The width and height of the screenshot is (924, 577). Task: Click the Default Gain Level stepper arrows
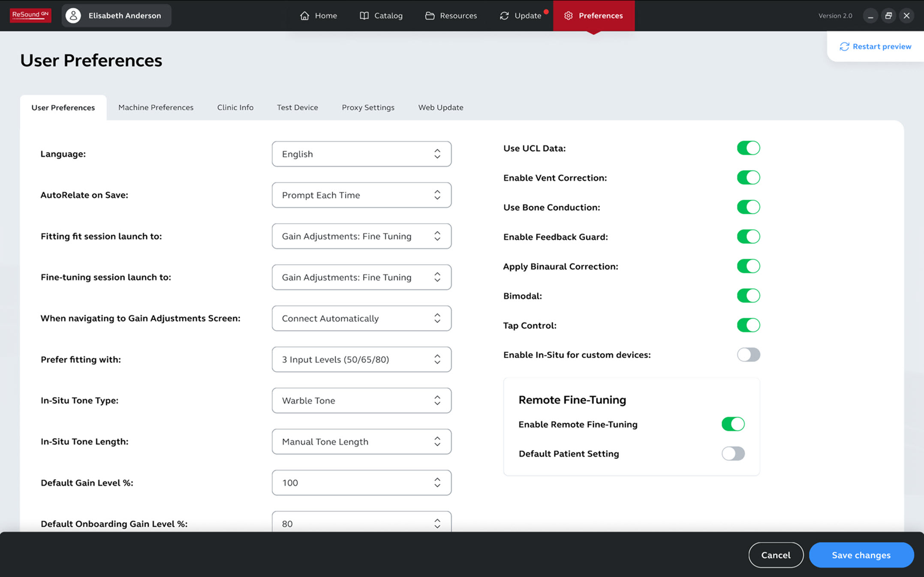[437, 483]
